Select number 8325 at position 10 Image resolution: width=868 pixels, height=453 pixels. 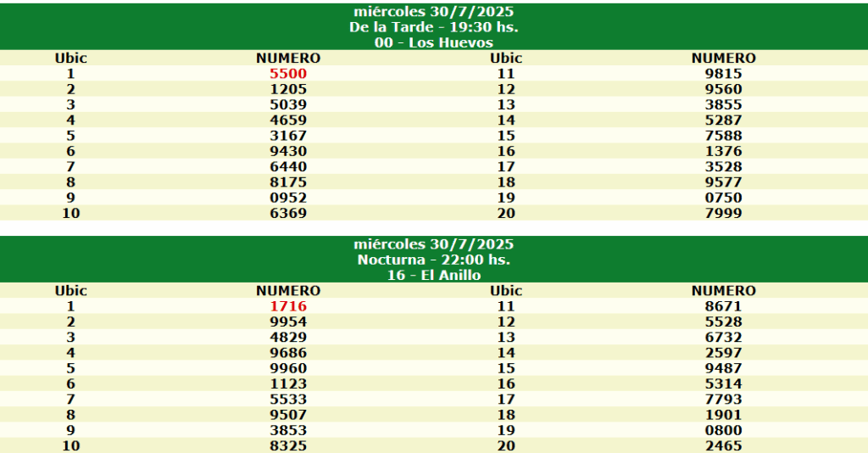288,446
